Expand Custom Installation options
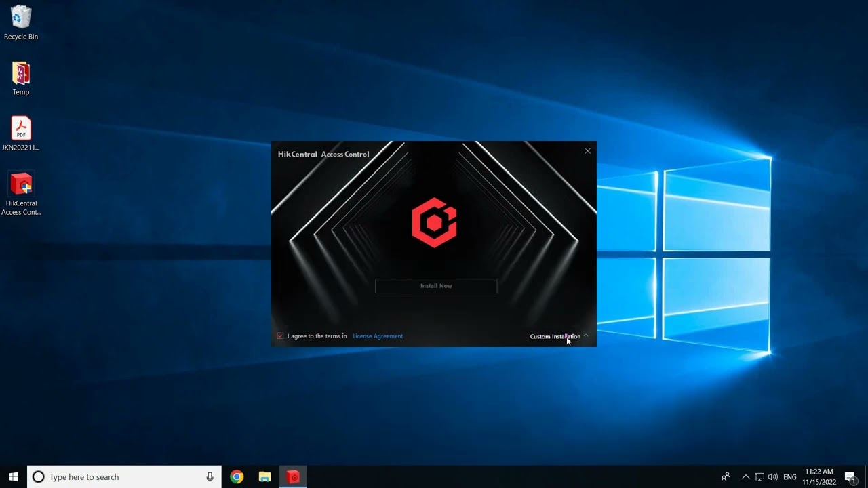This screenshot has width=868, height=488. (559, 336)
